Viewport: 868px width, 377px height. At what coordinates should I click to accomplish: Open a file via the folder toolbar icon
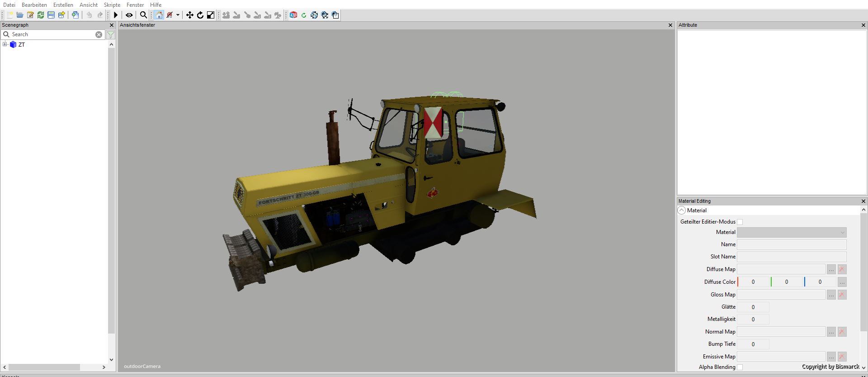(x=20, y=15)
